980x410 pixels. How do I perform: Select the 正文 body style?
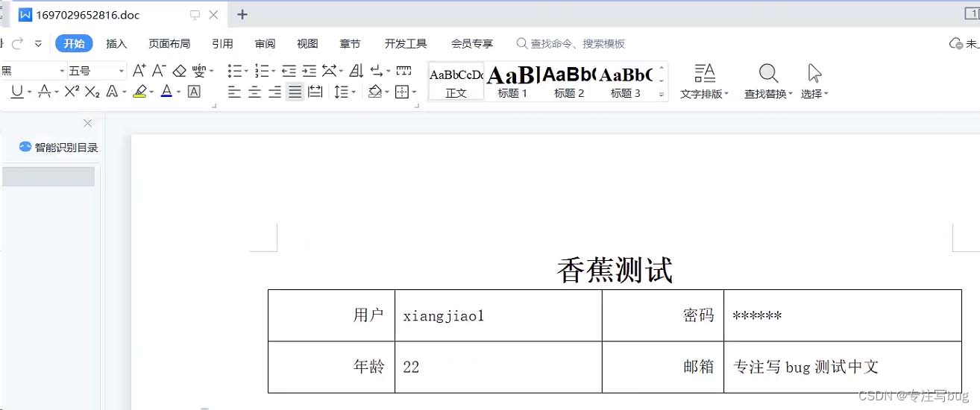tap(456, 81)
